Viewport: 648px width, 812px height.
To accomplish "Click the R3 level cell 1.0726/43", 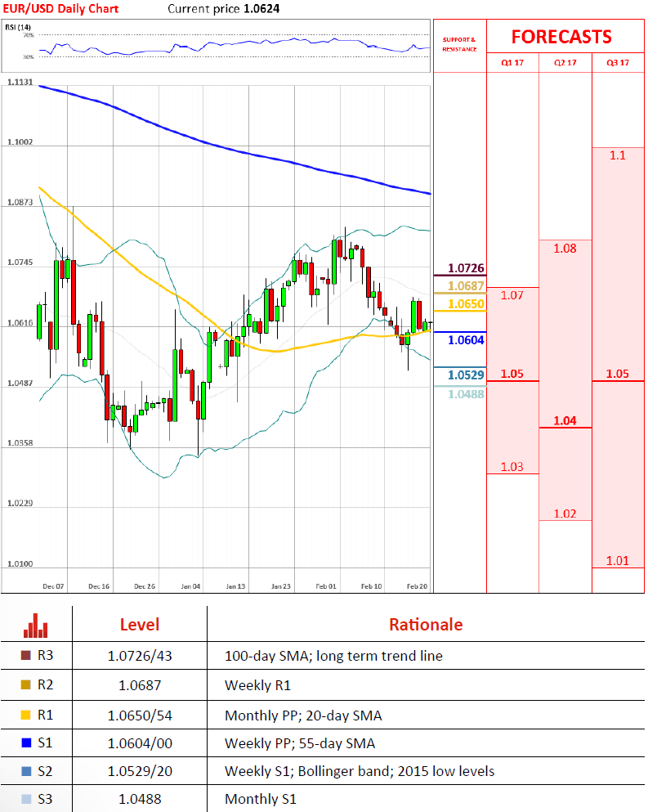I will point(140,656).
